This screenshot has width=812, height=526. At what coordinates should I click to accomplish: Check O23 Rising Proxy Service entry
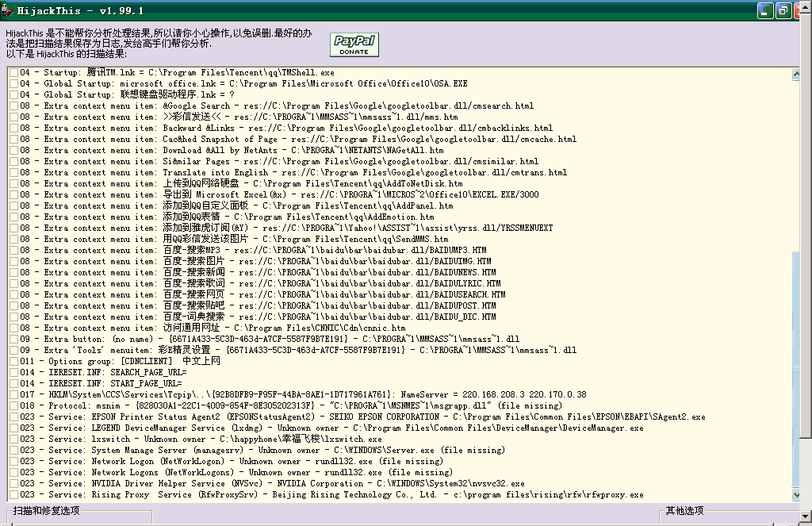click(14, 494)
